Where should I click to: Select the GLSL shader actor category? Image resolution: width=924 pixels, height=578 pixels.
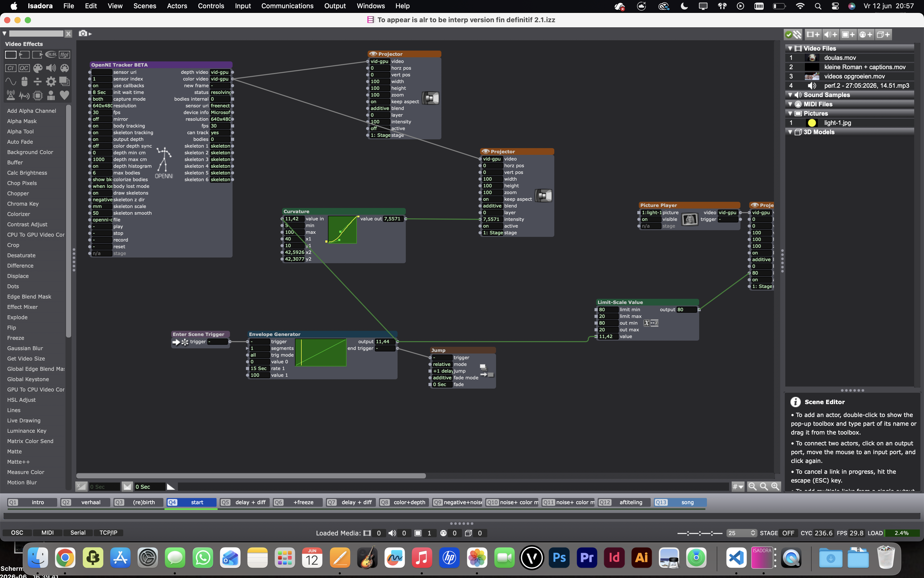[51, 55]
